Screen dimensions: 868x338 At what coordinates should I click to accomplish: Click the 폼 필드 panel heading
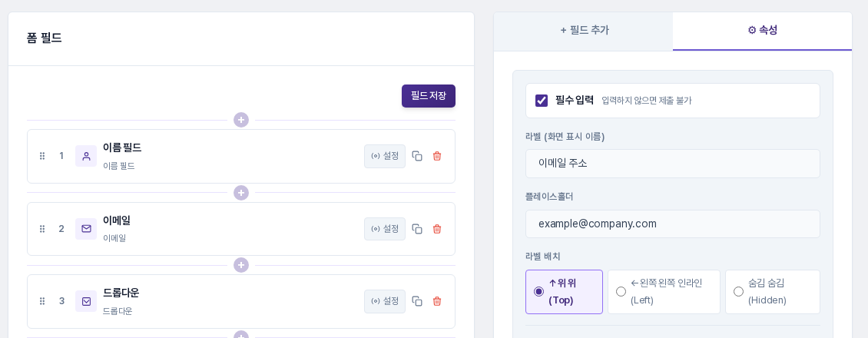[x=45, y=38]
